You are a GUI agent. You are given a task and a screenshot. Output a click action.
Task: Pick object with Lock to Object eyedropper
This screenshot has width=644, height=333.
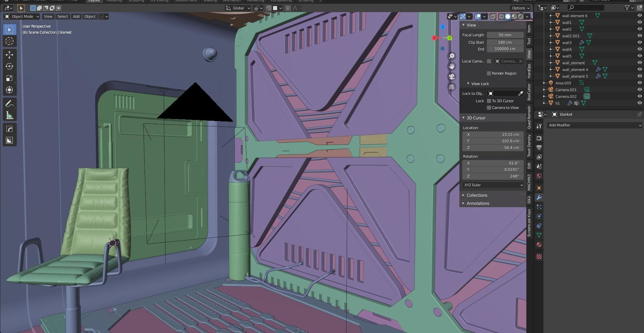coord(520,94)
